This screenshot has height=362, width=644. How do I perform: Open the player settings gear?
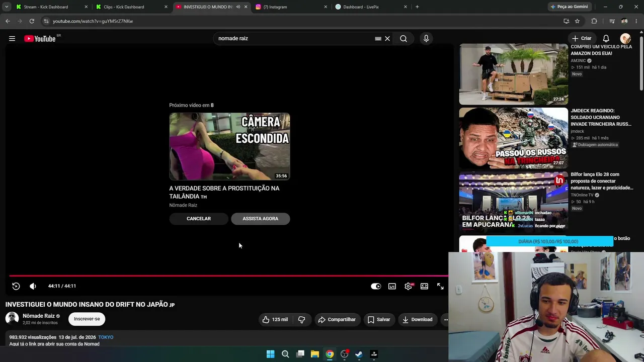[408, 286]
